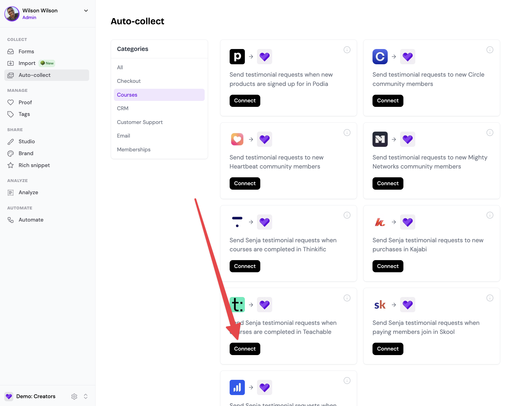The image size is (532, 406).
Task: Show info for the Skool card
Action: coord(490,298)
